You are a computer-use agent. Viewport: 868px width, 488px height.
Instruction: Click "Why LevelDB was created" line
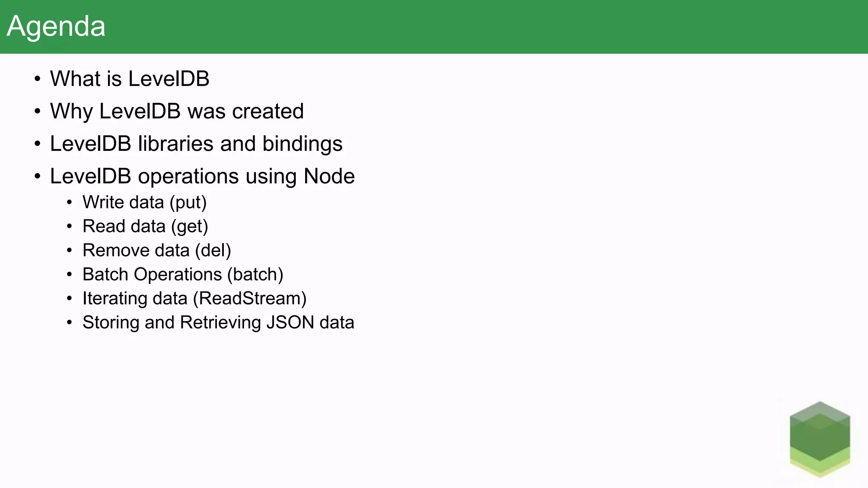pos(177,111)
